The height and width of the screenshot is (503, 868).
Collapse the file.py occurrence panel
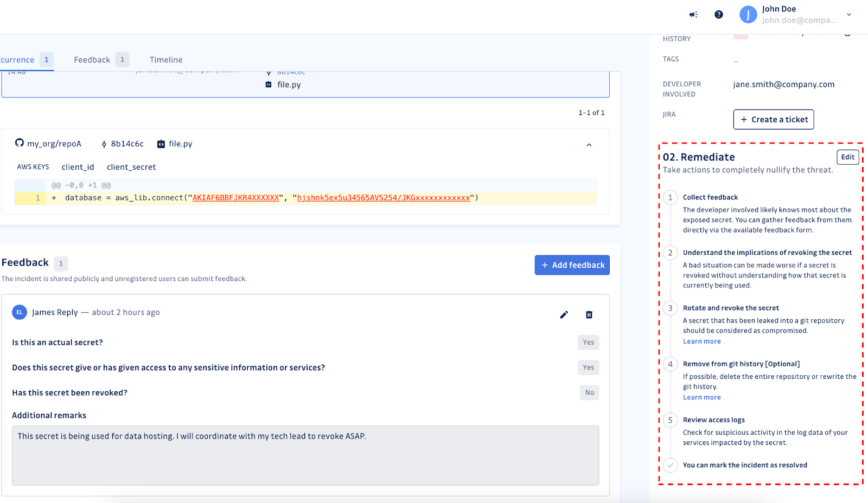[589, 145]
